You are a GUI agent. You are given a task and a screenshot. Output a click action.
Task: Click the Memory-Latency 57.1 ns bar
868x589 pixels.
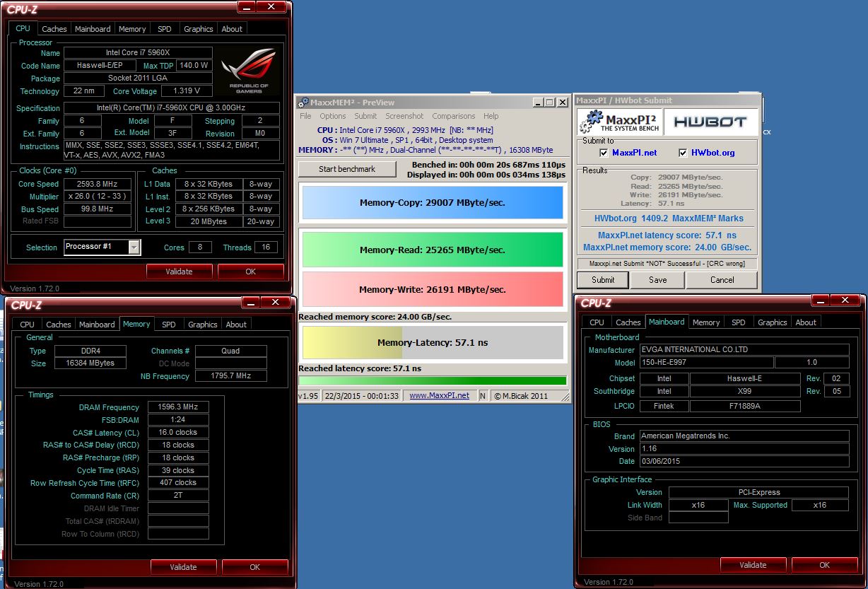tap(433, 342)
